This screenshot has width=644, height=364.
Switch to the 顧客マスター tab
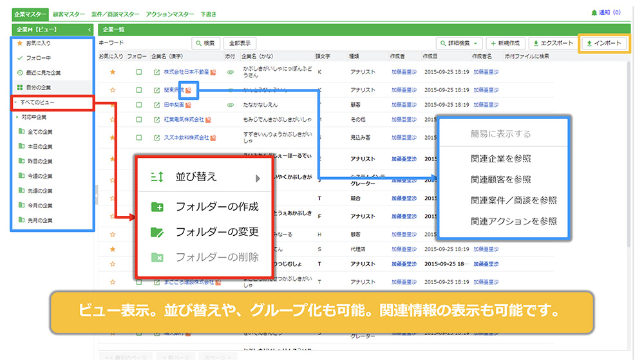(70, 12)
